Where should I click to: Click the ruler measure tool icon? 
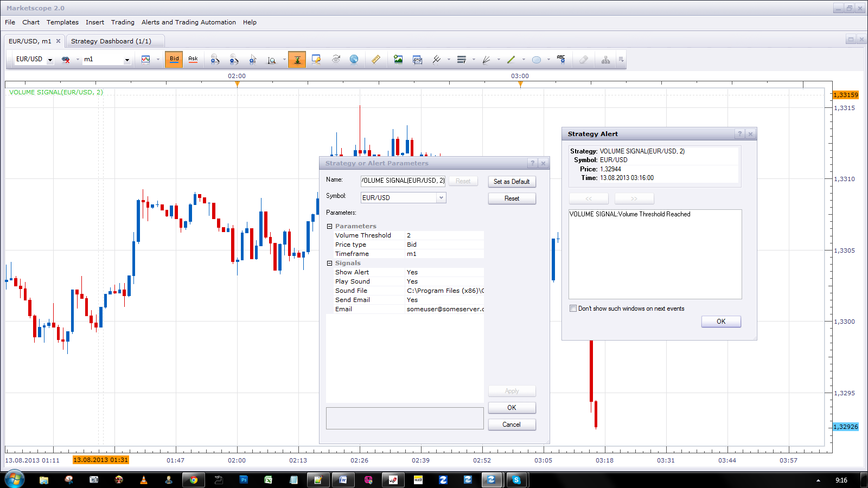tap(375, 60)
